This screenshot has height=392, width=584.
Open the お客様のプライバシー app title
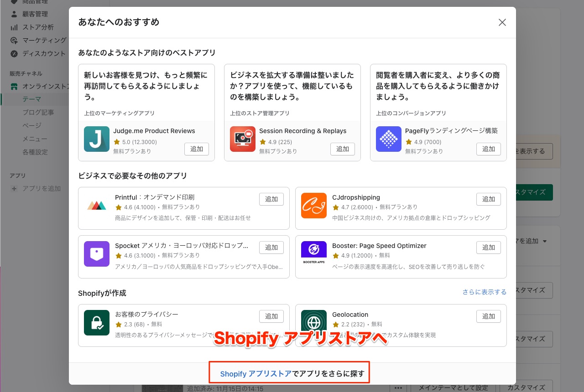146,315
